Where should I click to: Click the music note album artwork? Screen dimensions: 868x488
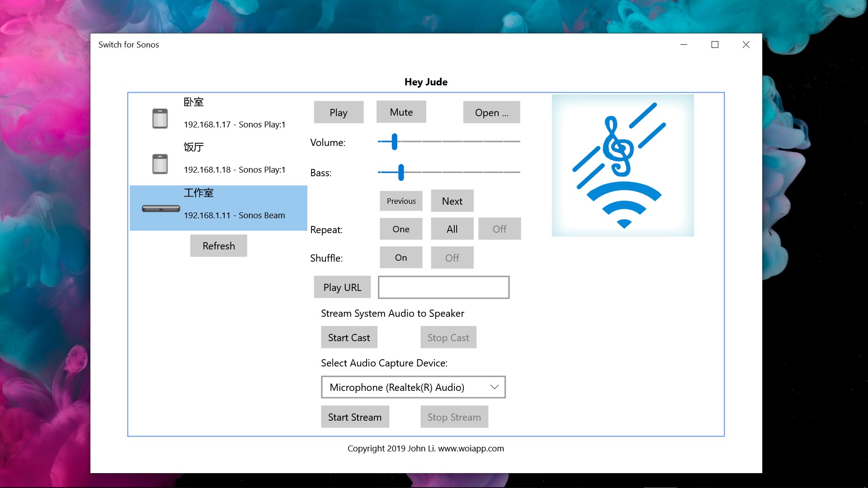click(x=623, y=165)
